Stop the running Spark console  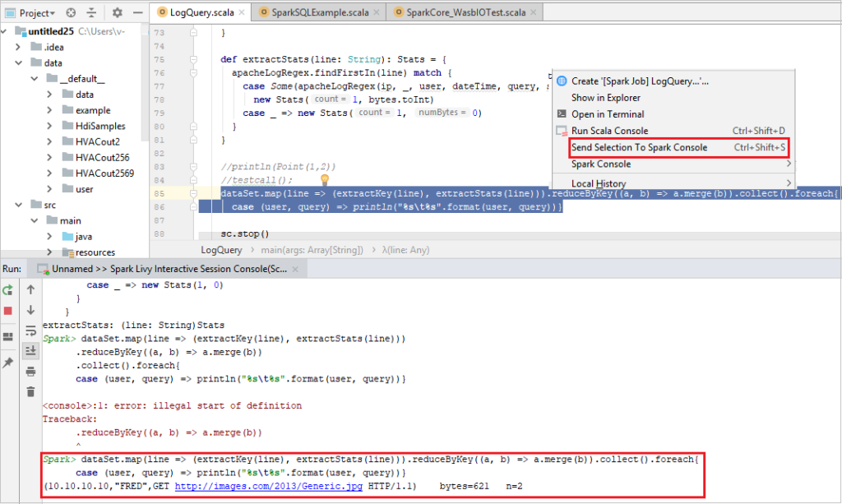(9, 311)
